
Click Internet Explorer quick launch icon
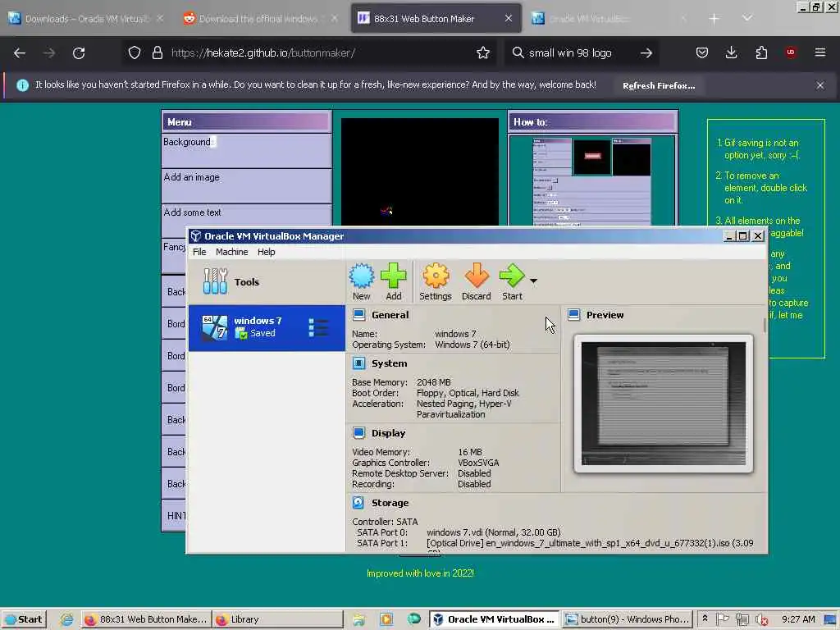click(x=66, y=619)
